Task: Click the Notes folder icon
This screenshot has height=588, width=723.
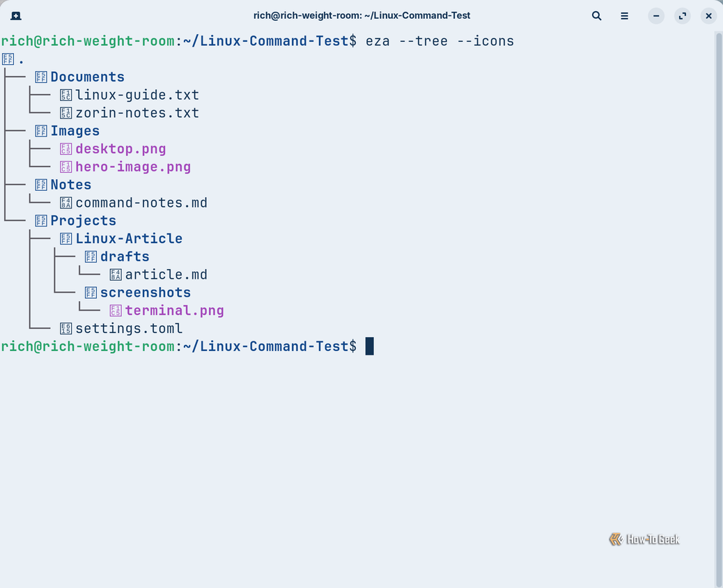Action: 41,185
